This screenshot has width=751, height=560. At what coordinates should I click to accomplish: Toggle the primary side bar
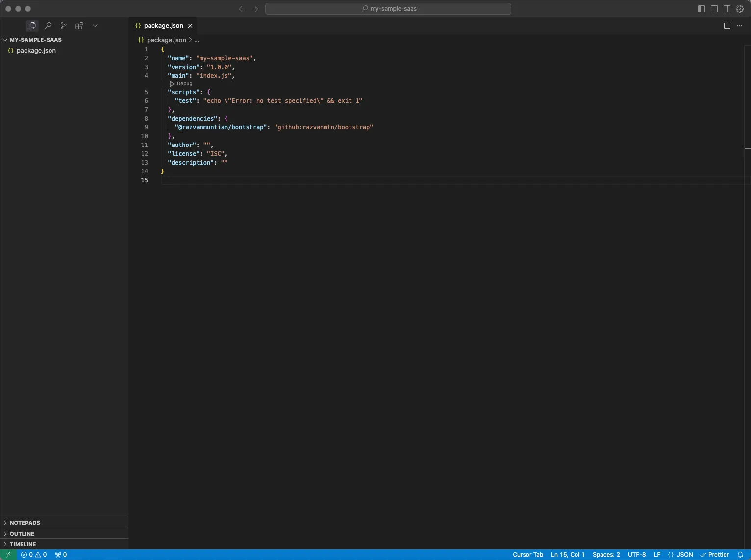pyautogui.click(x=701, y=9)
